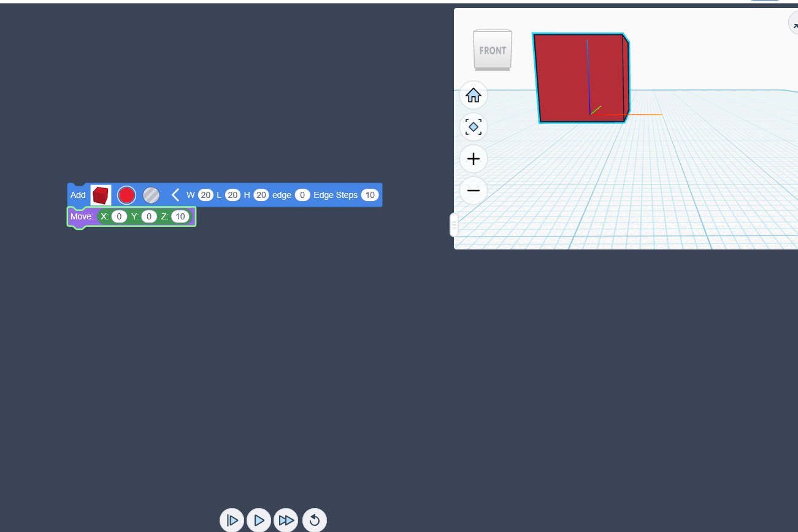Viewport: 798px width, 532px height.
Task: Zoom in with the plus icon
Action: pos(473,159)
